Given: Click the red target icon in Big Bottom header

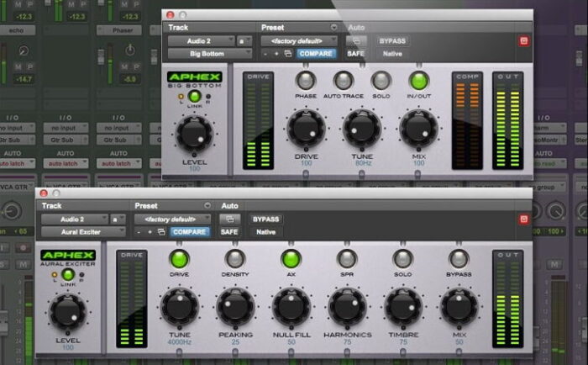Looking at the screenshot, I should click(x=523, y=40).
